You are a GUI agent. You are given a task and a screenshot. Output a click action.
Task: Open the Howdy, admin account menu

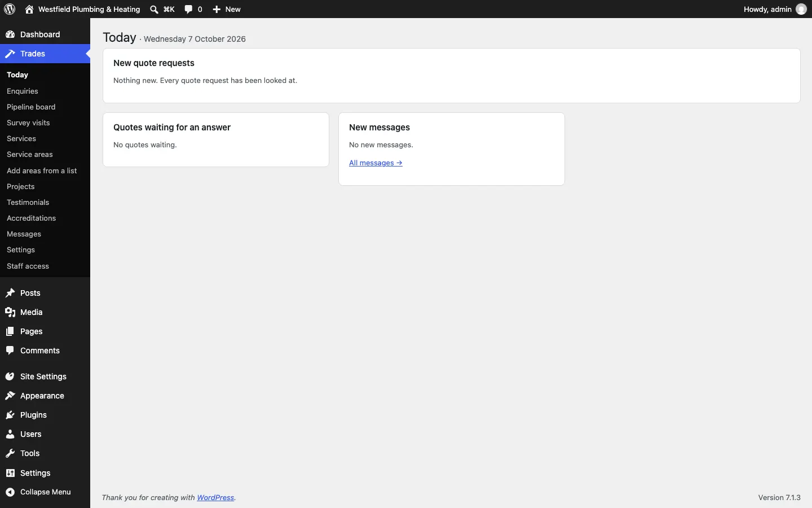tap(775, 9)
